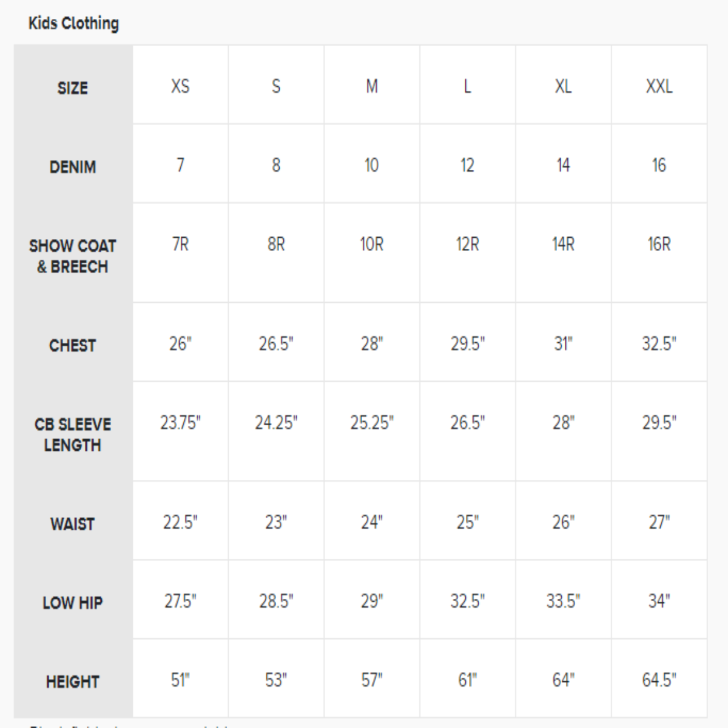Select the 64.5" height cell

[x=659, y=679]
